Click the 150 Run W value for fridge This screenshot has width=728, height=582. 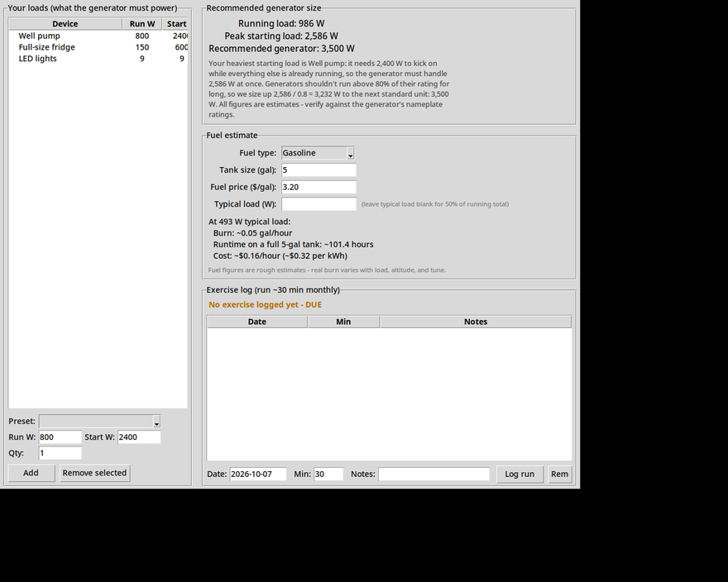pyautogui.click(x=142, y=47)
